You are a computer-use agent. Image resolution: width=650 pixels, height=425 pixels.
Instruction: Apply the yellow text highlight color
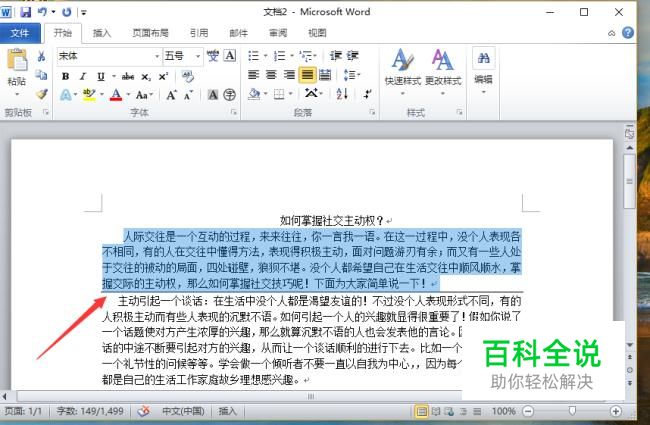click(89, 95)
